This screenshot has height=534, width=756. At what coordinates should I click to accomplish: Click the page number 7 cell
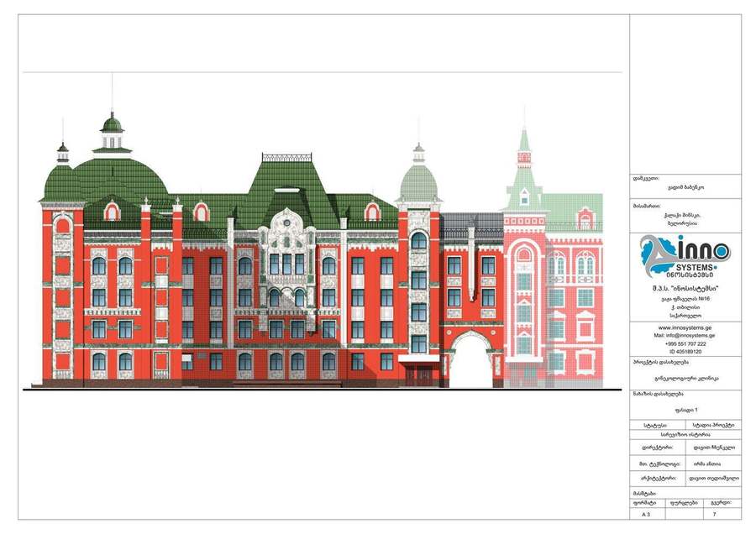pyautogui.click(x=722, y=514)
